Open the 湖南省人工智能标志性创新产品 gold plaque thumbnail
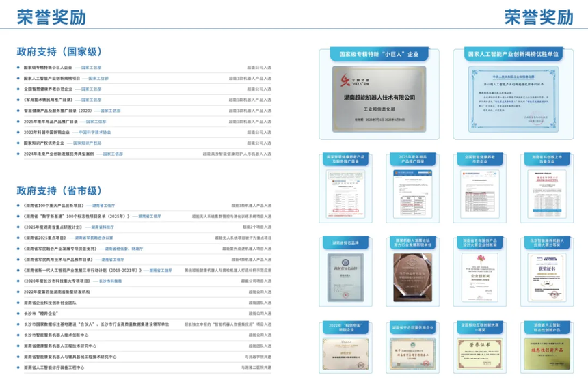Viewport: 588px width, 388px height. (547, 355)
